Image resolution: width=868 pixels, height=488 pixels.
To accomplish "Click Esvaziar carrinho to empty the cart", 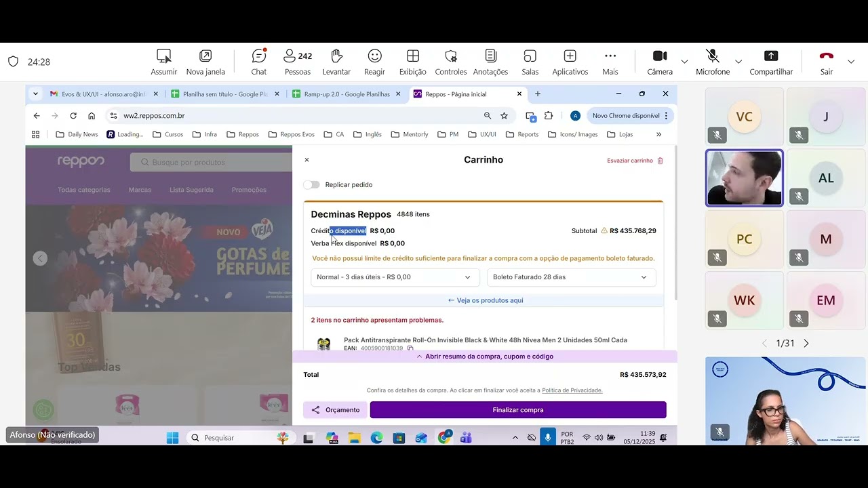I will click(x=635, y=161).
